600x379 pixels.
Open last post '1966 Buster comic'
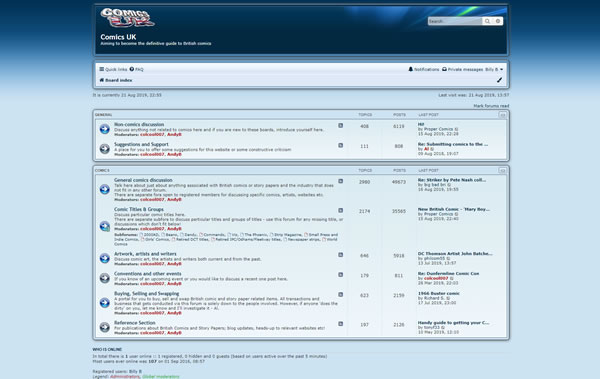[439, 294]
